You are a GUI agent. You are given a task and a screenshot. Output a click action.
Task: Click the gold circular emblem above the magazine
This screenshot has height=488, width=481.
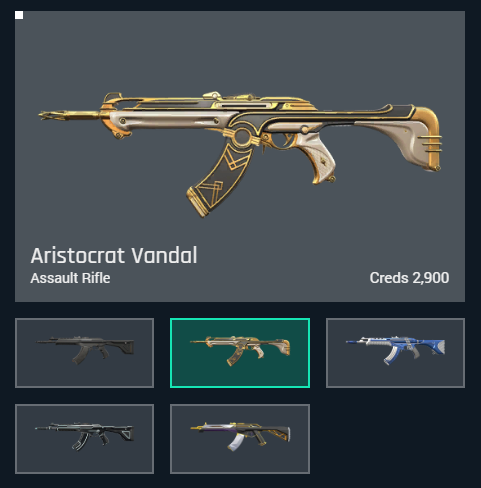click(x=242, y=137)
